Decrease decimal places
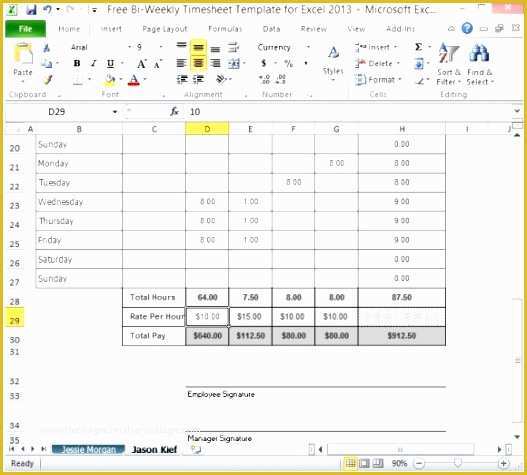Image resolution: width=527 pixels, height=475 pixels. coord(281,79)
